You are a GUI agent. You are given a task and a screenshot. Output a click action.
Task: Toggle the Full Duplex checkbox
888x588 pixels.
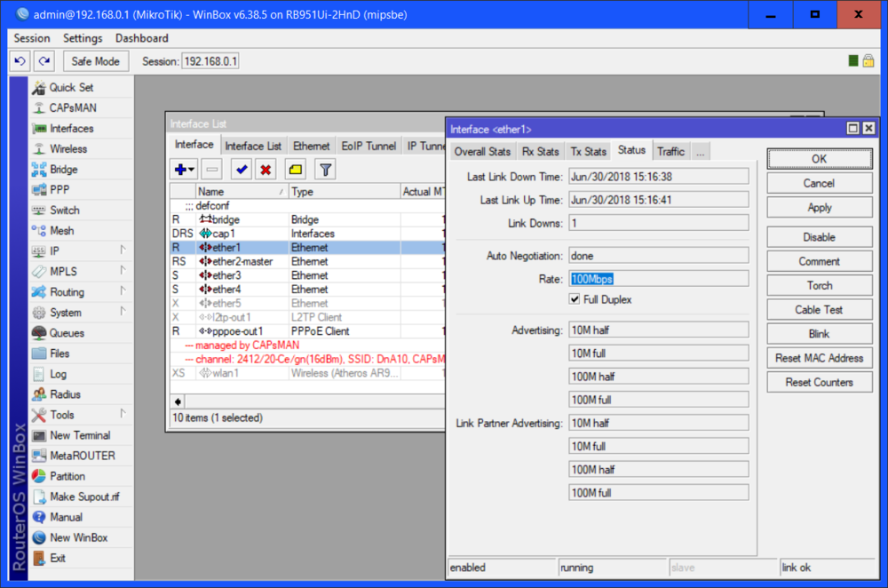575,299
